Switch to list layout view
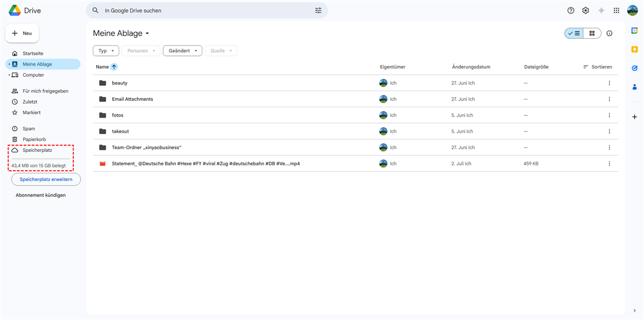Image resolution: width=644 pixels, height=320 pixels. [574, 33]
